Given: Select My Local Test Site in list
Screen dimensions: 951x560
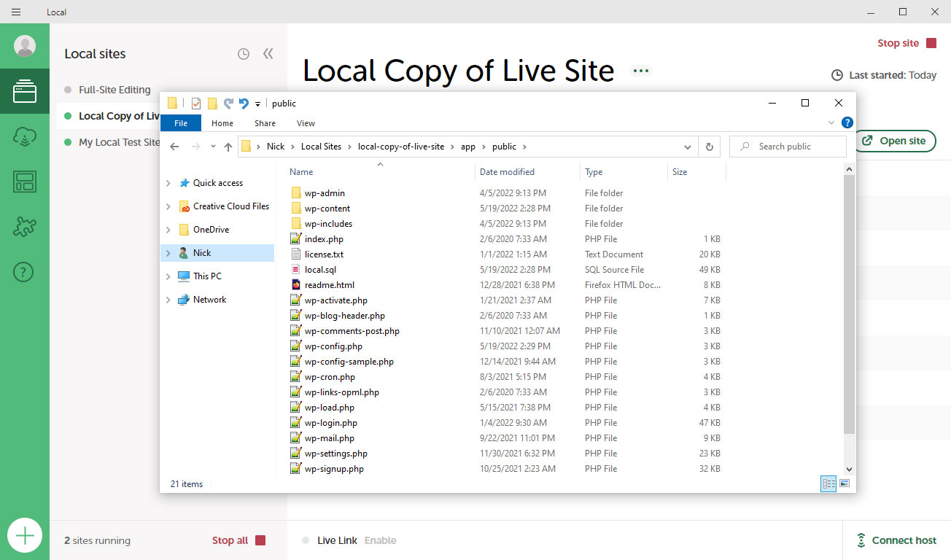Looking at the screenshot, I should 119,142.
